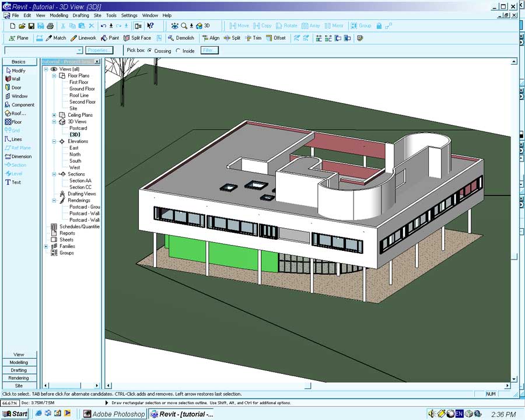Select the Wall tool
This screenshot has height=420, width=525.
click(x=13, y=79)
